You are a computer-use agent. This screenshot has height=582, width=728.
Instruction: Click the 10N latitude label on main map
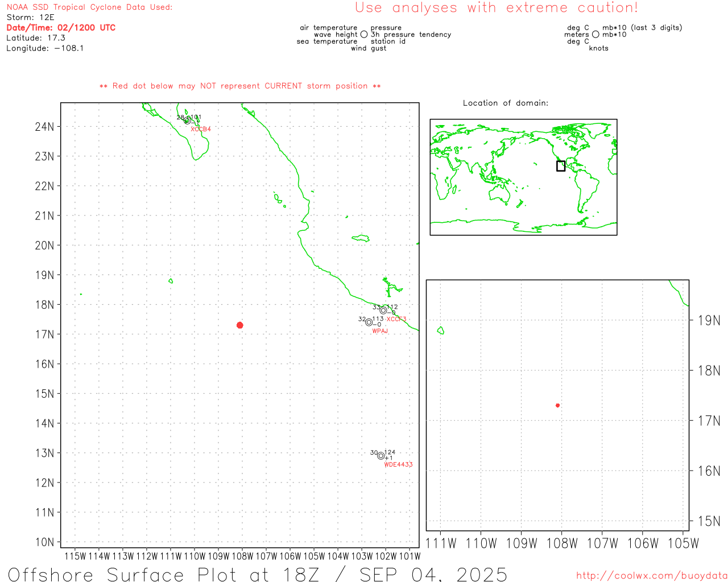pyautogui.click(x=44, y=542)
